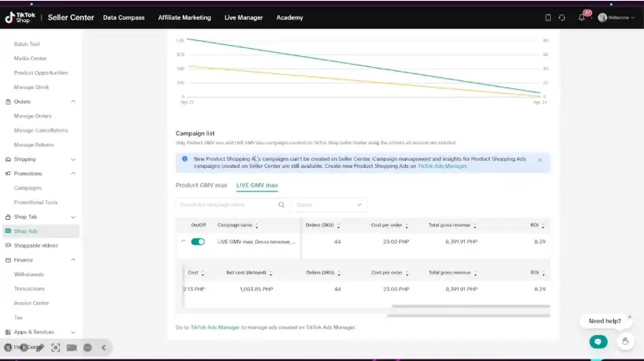This screenshot has height=361, width=644.
Task: Click the account profile avatar
Action: pyautogui.click(x=602, y=17)
